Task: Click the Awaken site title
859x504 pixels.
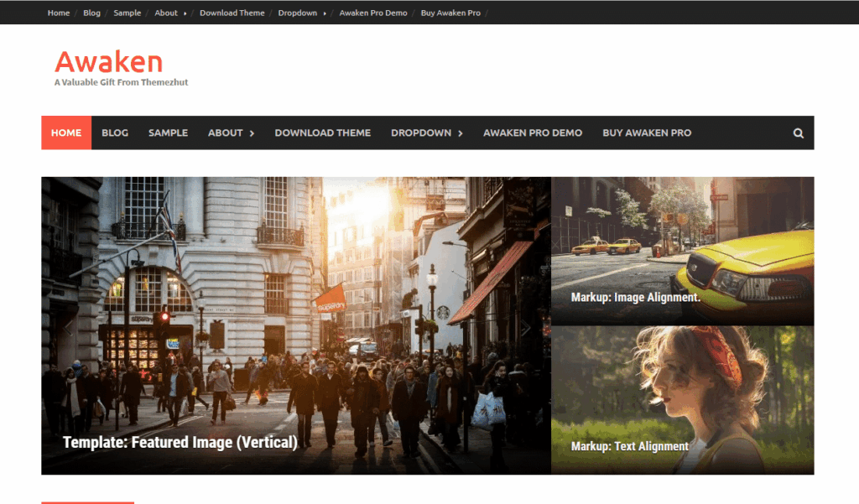Action: click(108, 61)
